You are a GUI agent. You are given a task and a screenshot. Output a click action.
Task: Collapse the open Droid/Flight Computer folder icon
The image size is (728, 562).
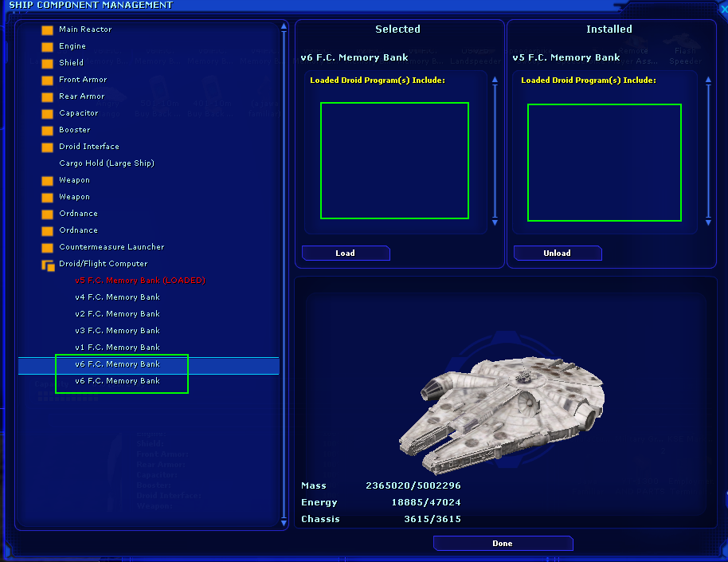[x=48, y=265]
